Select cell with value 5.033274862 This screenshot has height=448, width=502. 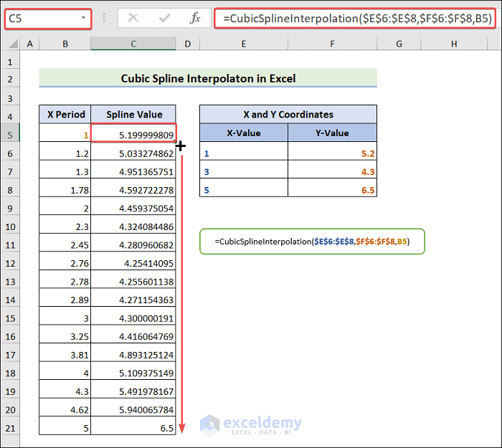[x=133, y=151]
